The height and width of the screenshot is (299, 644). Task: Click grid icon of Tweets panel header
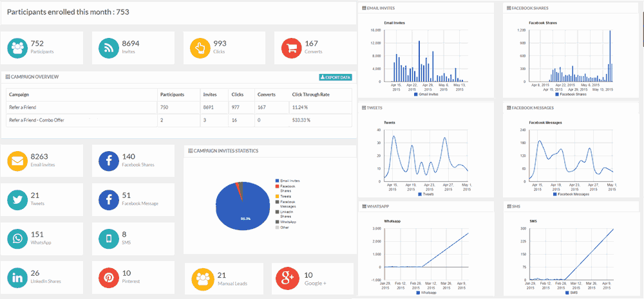point(365,108)
